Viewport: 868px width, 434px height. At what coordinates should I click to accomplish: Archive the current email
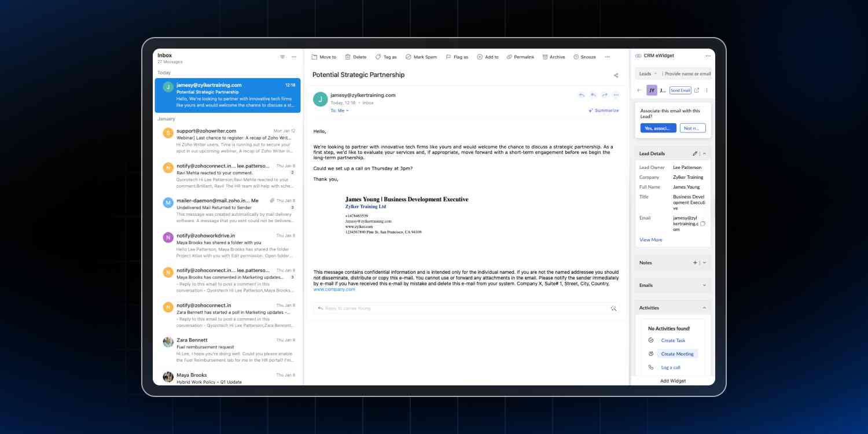[x=554, y=57]
